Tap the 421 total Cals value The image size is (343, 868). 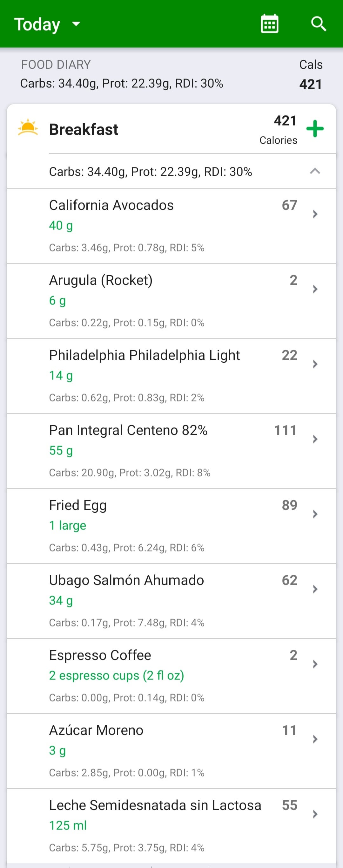tap(310, 84)
